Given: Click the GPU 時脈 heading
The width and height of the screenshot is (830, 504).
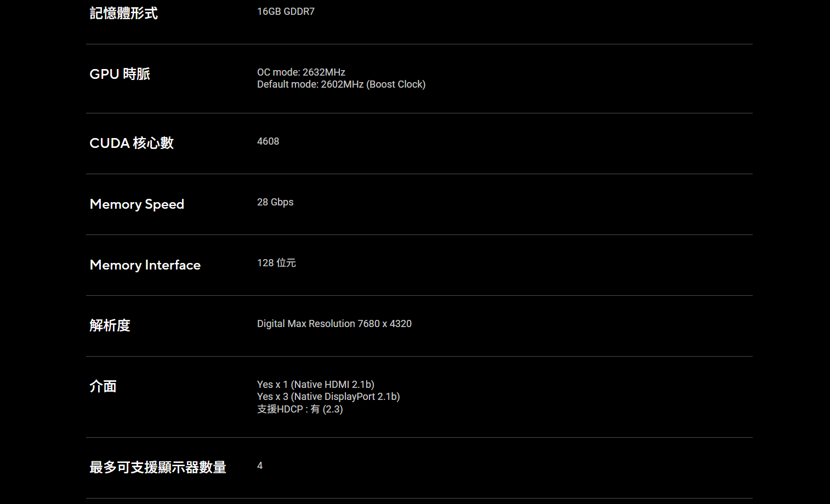Looking at the screenshot, I should [x=120, y=74].
